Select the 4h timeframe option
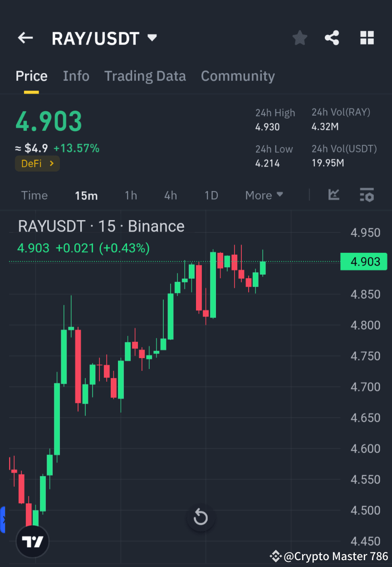 (x=170, y=195)
